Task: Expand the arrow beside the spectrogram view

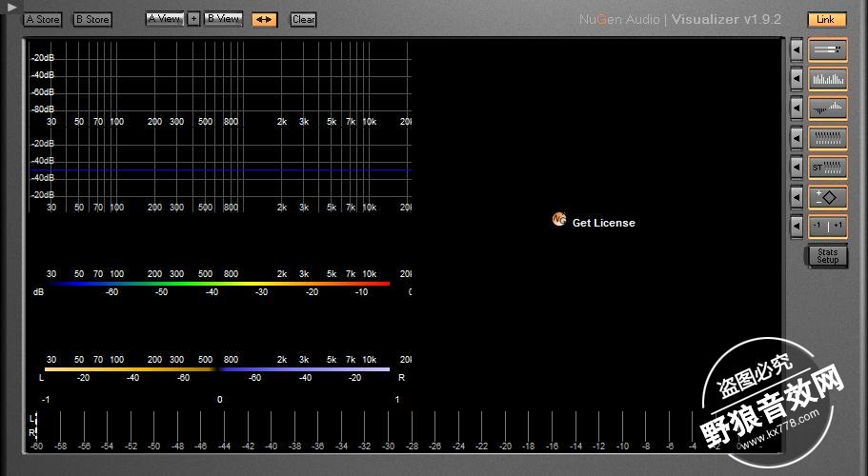Action: [x=796, y=138]
